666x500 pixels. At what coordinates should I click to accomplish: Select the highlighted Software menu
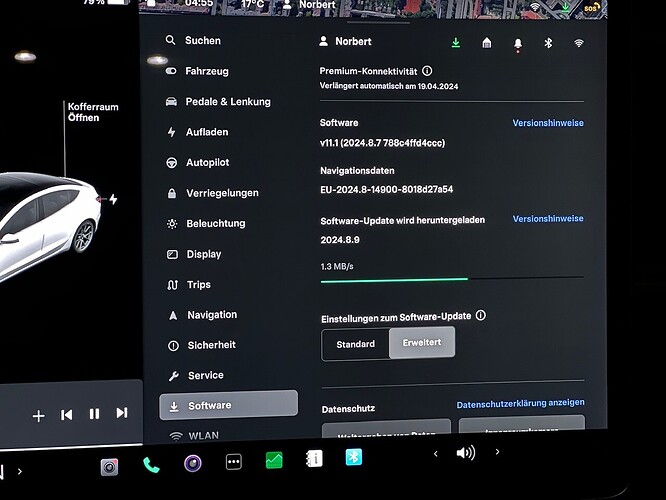pyautogui.click(x=229, y=405)
